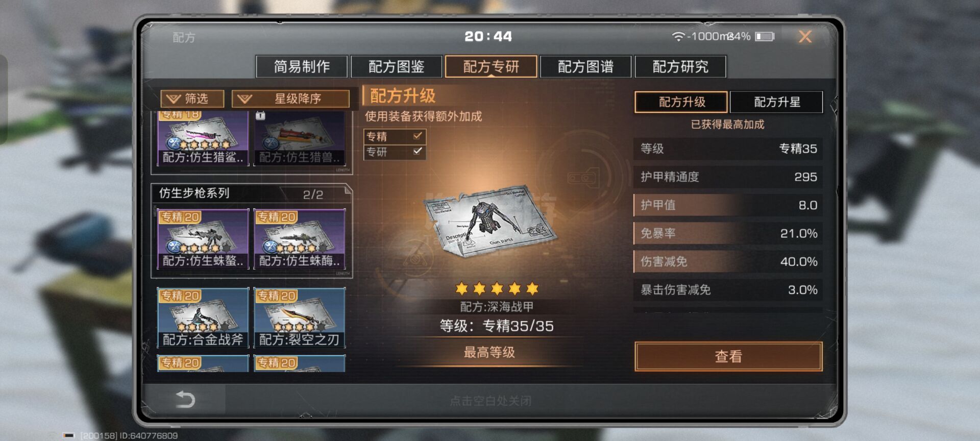Screen dimensions: 980x441
Task: Collapse the 仿生步枪系列 group header
Action: click(x=252, y=193)
